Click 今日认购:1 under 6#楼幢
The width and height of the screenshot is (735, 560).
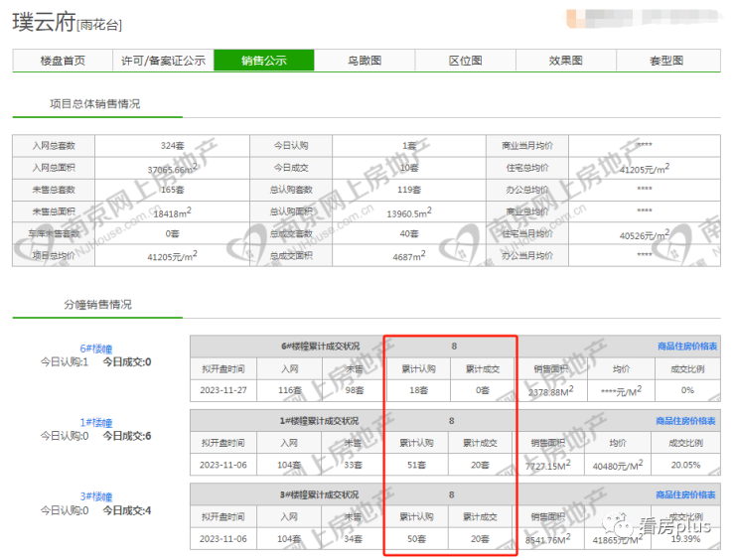[x=65, y=361]
